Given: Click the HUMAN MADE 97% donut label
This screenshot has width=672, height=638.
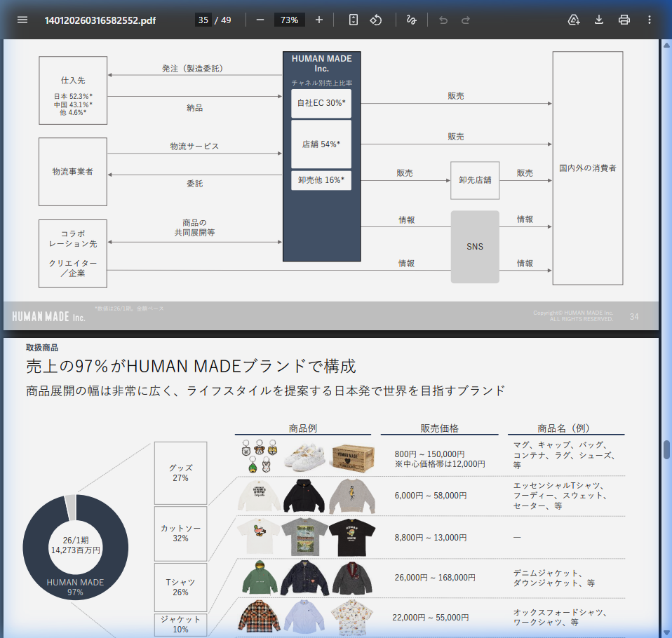Looking at the screenshot, I should [x=75, y=587].
